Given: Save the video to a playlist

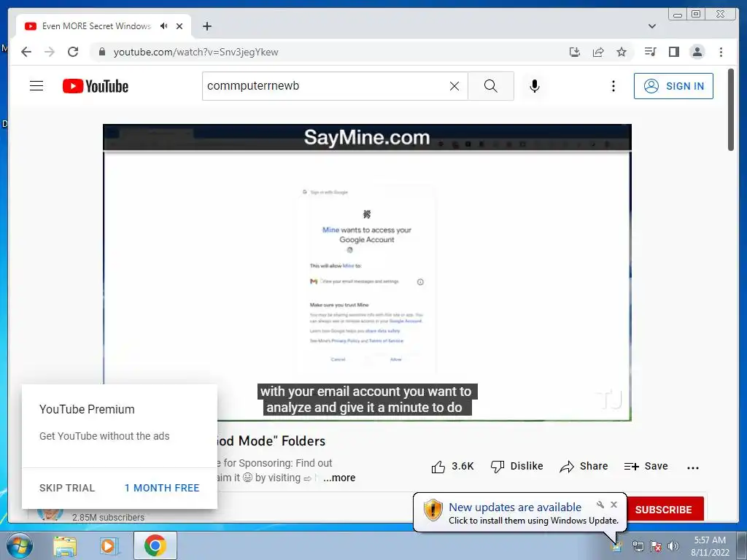Looking at the screenshot, I should [x=646, y=466].
